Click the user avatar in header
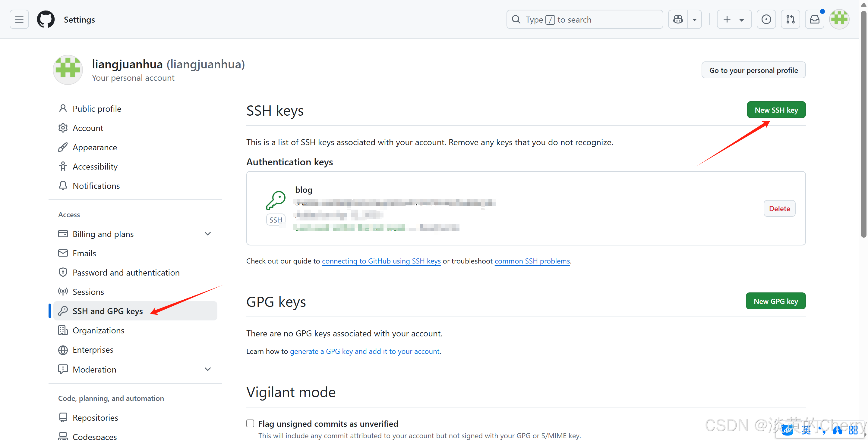This screenshot has width=868, height=440. [x=839, y=19]
